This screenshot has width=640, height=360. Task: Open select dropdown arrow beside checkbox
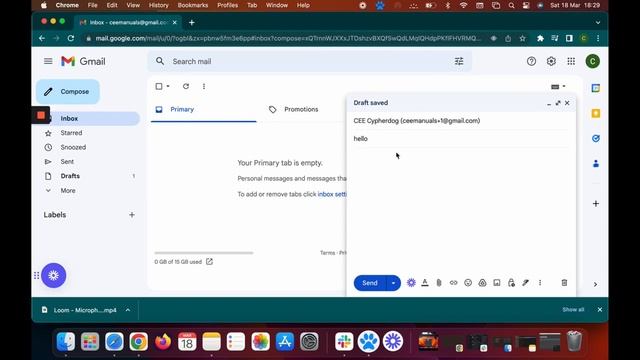pos(168,86)
